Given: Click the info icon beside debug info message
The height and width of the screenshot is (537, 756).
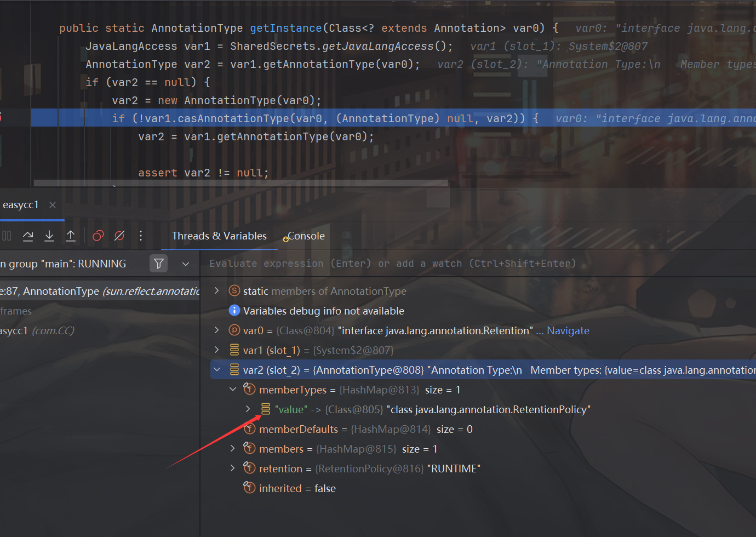Looking at the screenshot, I should point(234,311).
